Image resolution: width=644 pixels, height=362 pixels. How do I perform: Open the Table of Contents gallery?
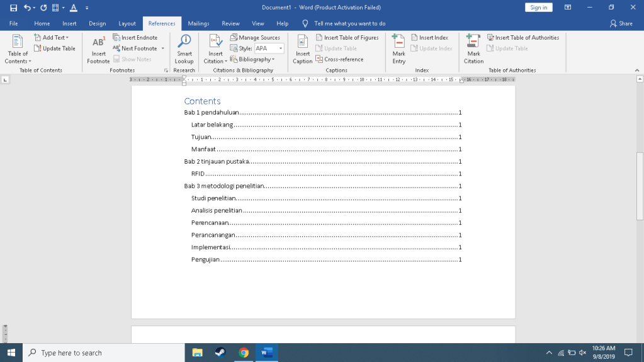pyautogui.click(x=18, y=49)
